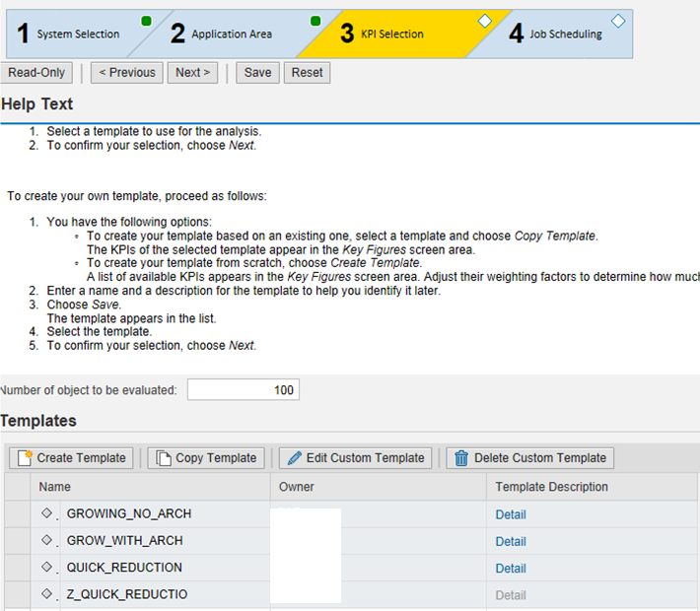This screenshot has height=611, width=700.
Task: Click diamond icon beside GROW_WITH_ARCH
Action: tap(46, 540)
